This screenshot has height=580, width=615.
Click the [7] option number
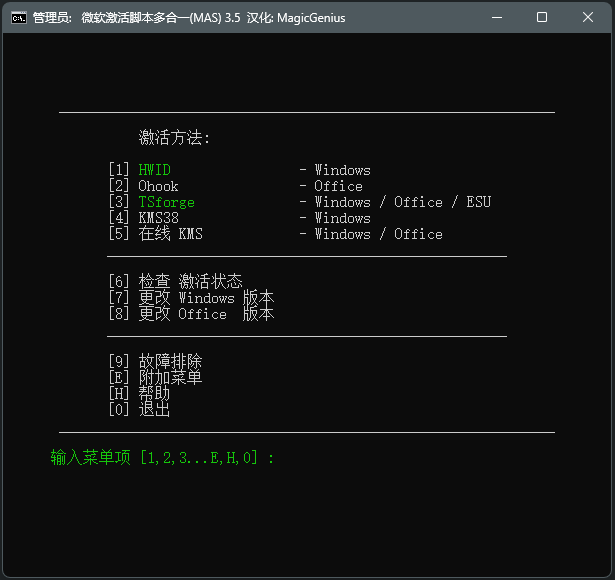[x=119, y=298]
